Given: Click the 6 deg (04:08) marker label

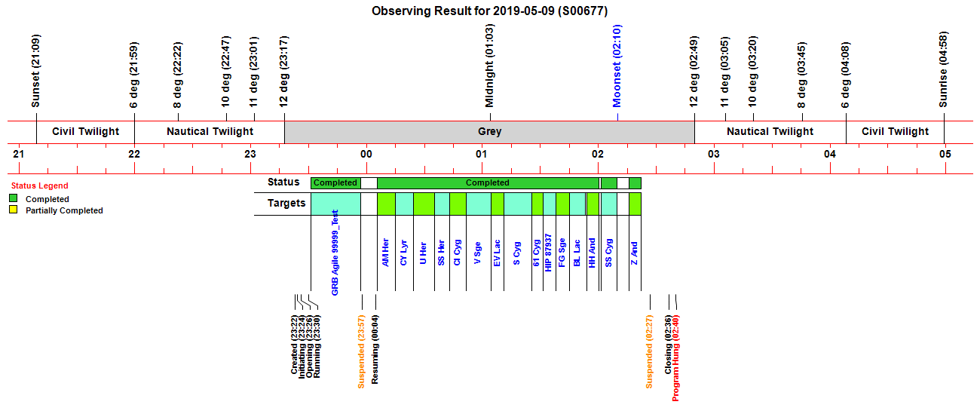Looking at the screenshot, I should tap(846, 73).
